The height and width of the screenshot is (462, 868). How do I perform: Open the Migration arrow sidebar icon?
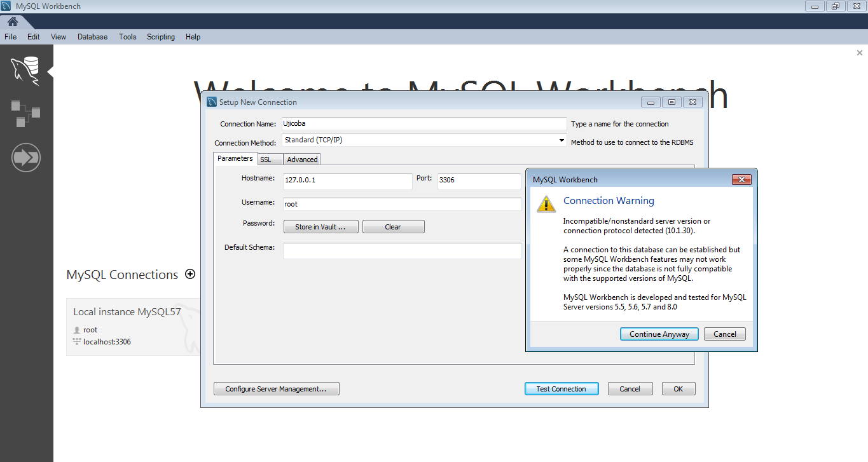[x=26, y=157]
